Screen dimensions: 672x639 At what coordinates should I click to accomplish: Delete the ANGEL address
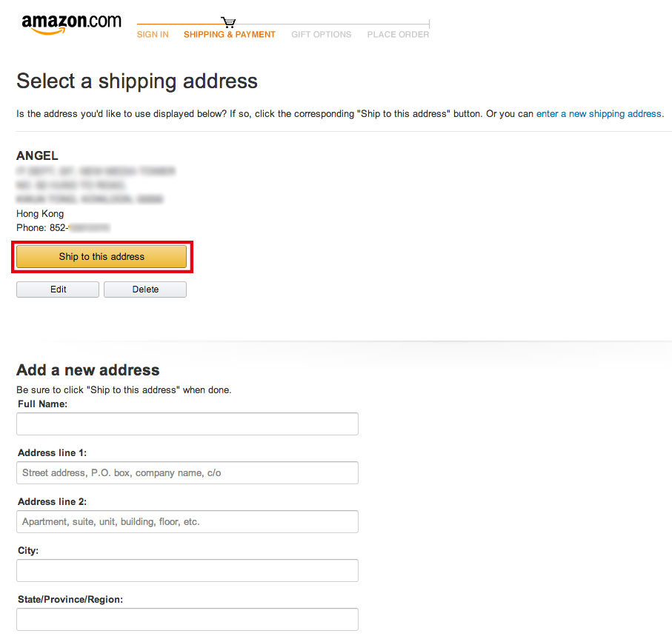coord(144,289)
